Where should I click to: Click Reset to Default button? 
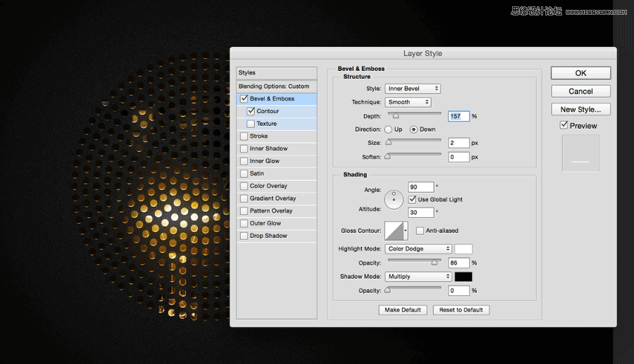click(x=460, y=310)
